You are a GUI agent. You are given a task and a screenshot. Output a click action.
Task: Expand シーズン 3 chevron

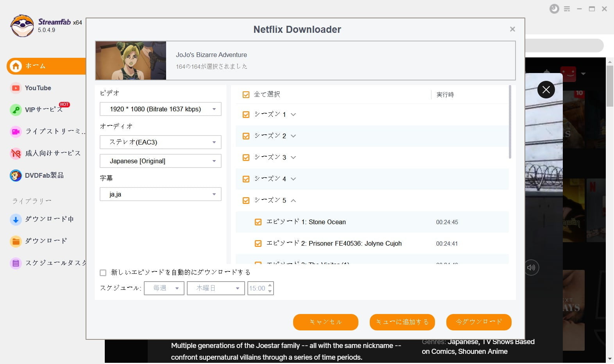point(294,157)
